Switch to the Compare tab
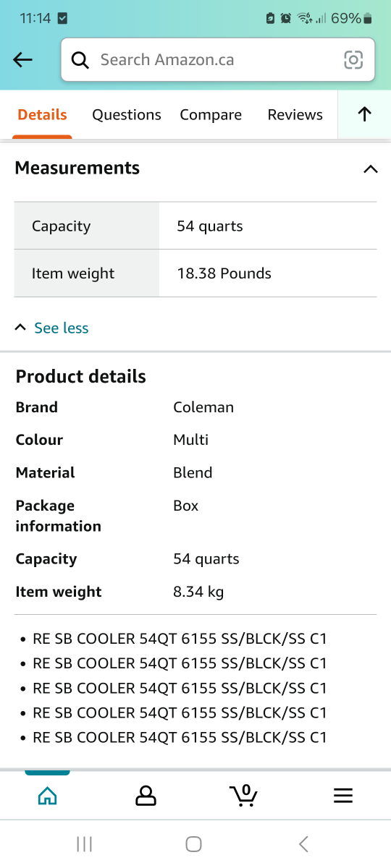Screen dimensions: 391x868 click(x=211, y=114)
